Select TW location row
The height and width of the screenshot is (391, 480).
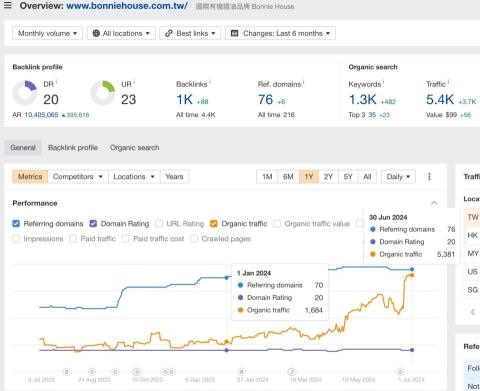click(x=472, y=217)
